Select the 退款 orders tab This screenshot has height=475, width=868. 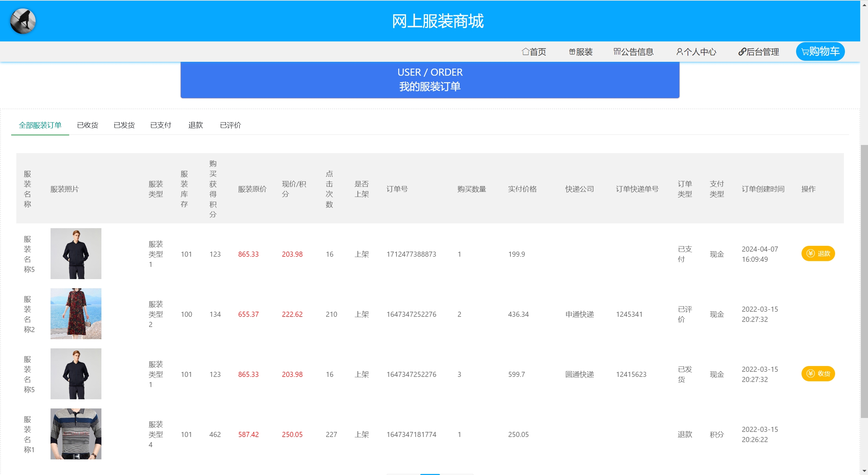pos(196,125)
